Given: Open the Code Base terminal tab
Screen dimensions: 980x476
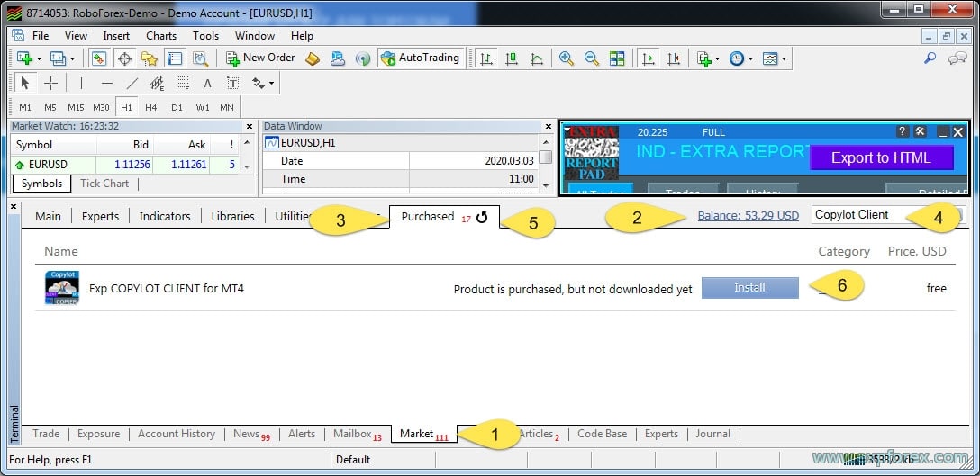Looking at the screenshot, I should [602, 434].
